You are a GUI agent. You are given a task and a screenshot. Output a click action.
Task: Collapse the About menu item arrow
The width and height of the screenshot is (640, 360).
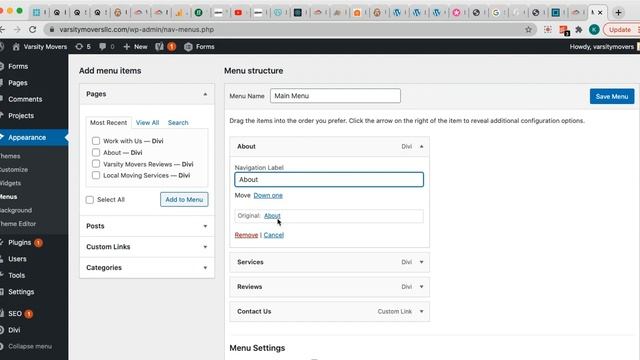pyautogui.click(x=422, y=146)
